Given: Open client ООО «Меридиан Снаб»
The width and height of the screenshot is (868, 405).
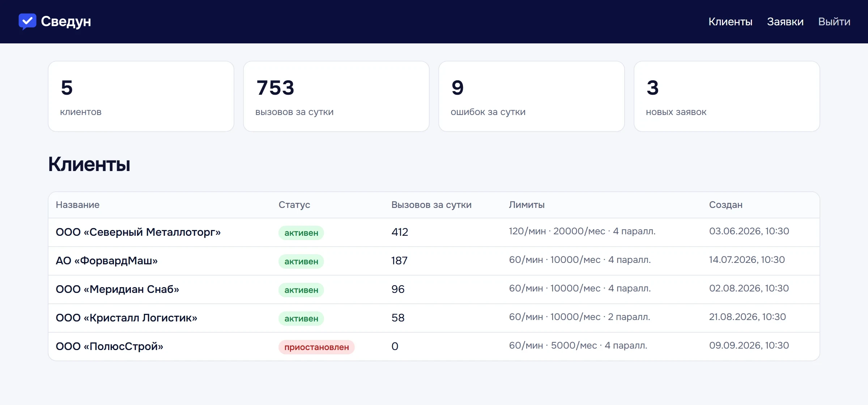Looking at the screenshot, I should 117,289.
